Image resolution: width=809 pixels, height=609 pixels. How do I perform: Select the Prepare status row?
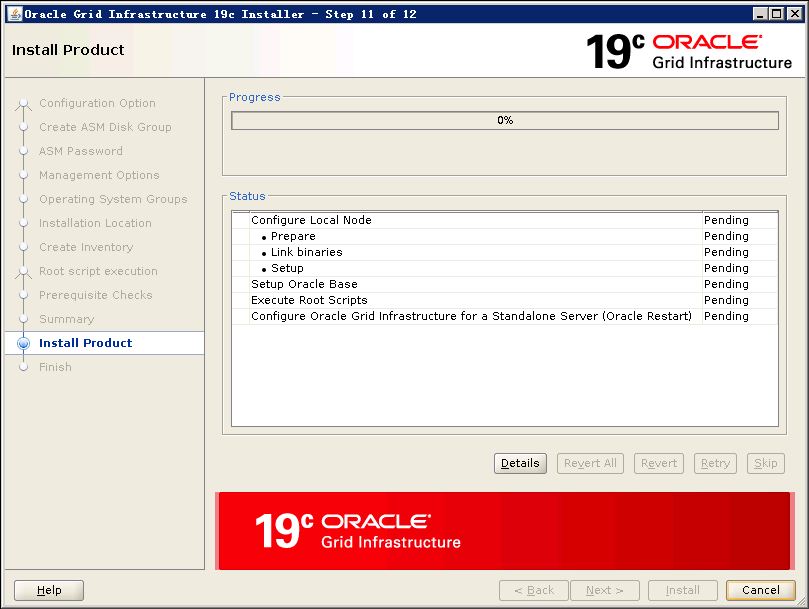coord(505,236)
